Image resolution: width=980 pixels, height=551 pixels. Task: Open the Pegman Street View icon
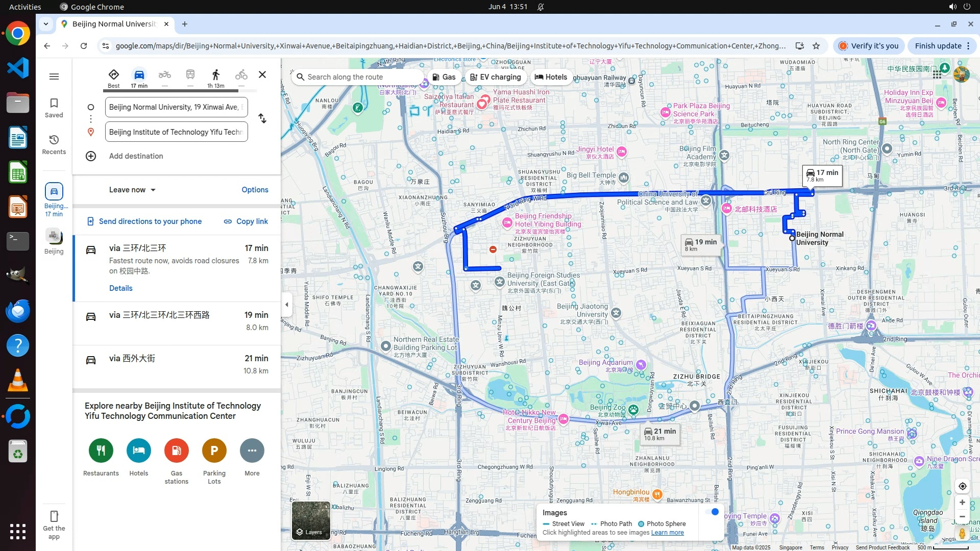(x=962, y=534)
